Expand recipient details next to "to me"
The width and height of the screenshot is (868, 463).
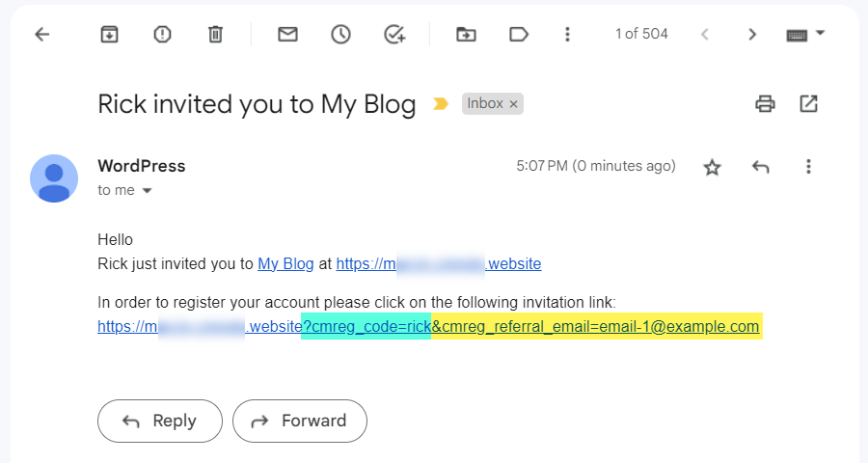click(147, 191)
